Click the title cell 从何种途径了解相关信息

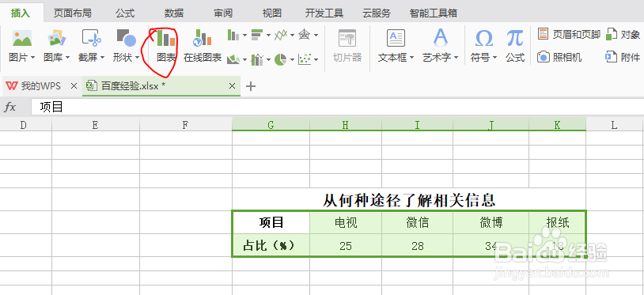(409, 200)
